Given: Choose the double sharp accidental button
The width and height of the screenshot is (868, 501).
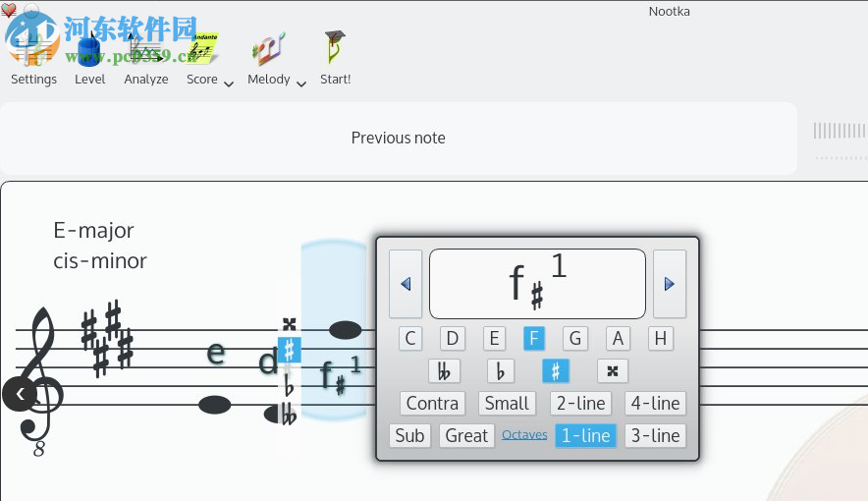Looking at the screenshot, I should coord(613,371).
